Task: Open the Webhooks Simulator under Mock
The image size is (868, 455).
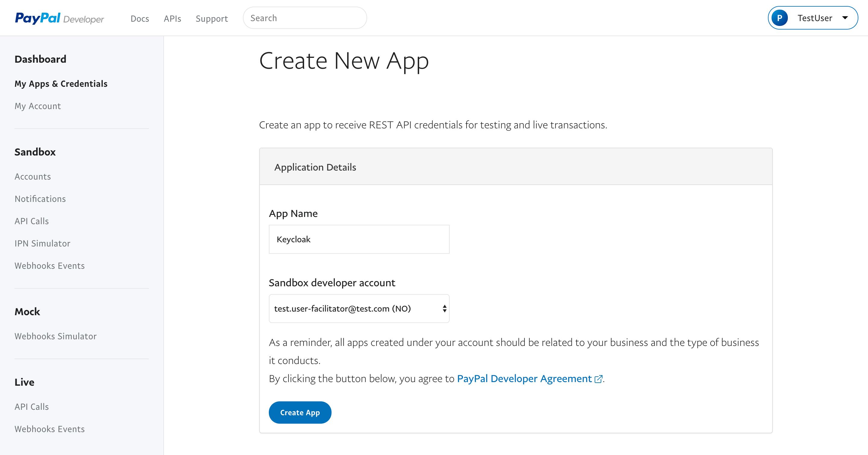Action: click(55, 336)
